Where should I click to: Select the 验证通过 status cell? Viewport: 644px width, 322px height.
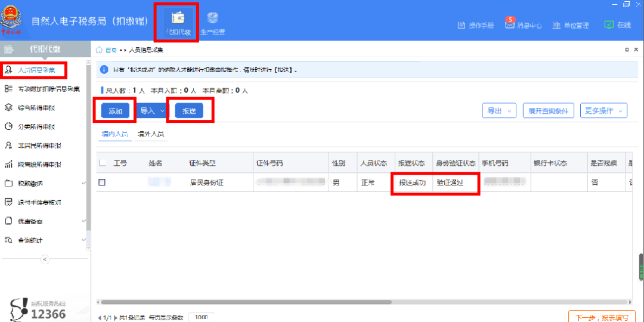tap(450, 183)
